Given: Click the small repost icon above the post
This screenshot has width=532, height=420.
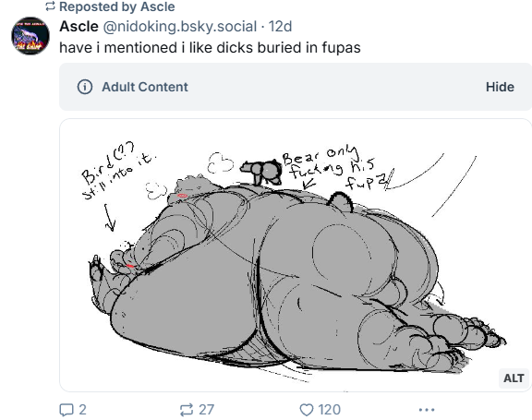Looking at the screenshot, I should coord(50,6).
